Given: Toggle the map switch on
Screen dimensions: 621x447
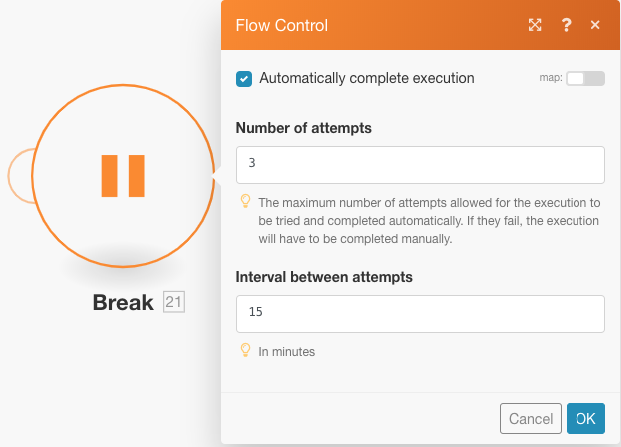Looking at the screenshot, I should click(585, 78).
